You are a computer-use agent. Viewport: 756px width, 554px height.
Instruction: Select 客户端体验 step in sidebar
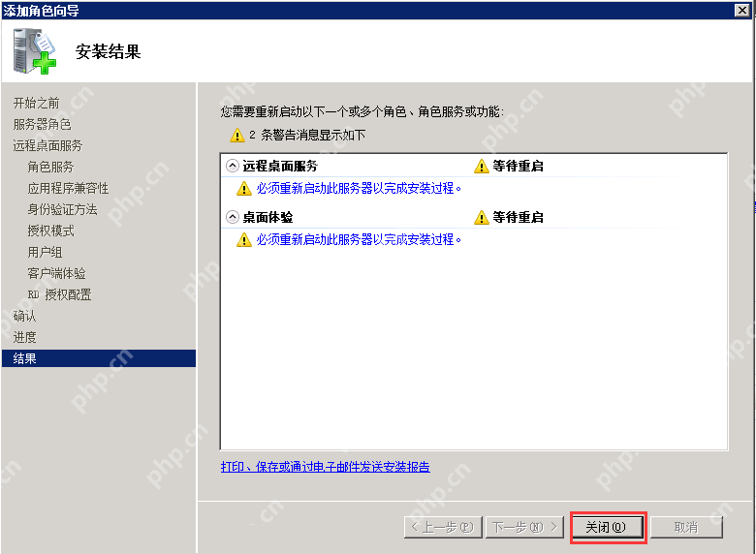pyautogui.click(x=56, y=274)
